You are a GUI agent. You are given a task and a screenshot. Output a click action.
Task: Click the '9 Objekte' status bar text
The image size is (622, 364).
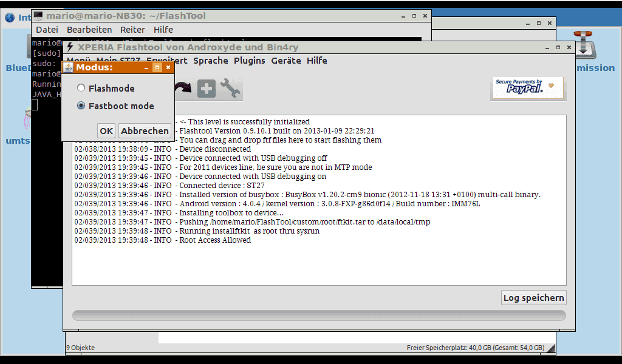click(81, 348)
